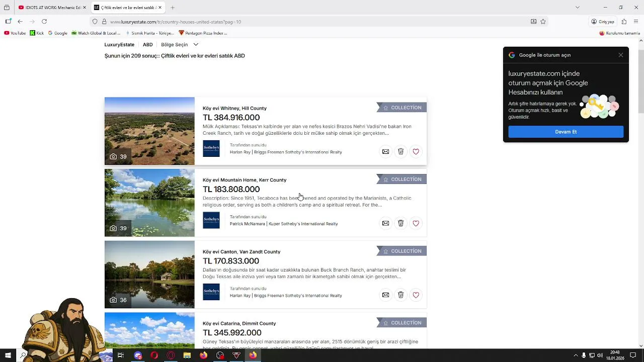Click price TL 183.808.000
644x362 pixels.
[x=231, y=190]
